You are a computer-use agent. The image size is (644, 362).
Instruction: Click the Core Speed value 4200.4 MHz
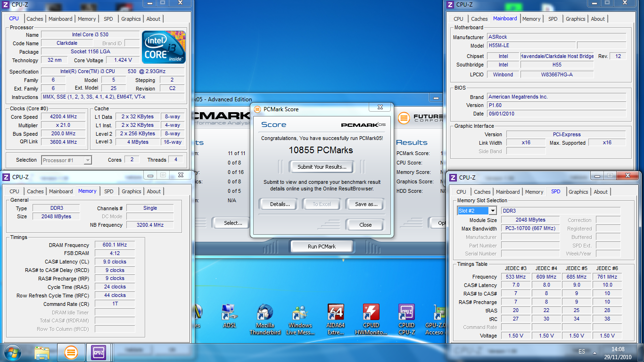64,117
